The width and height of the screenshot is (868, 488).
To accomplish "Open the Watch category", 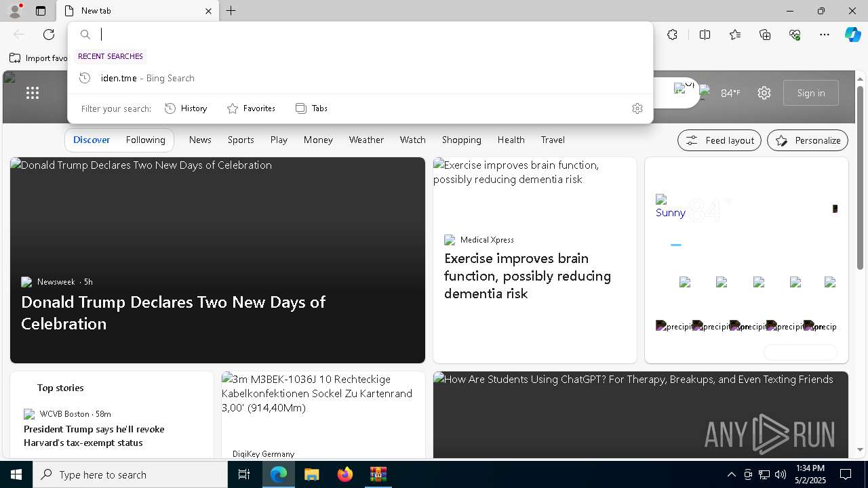I will tap(412, 140).
